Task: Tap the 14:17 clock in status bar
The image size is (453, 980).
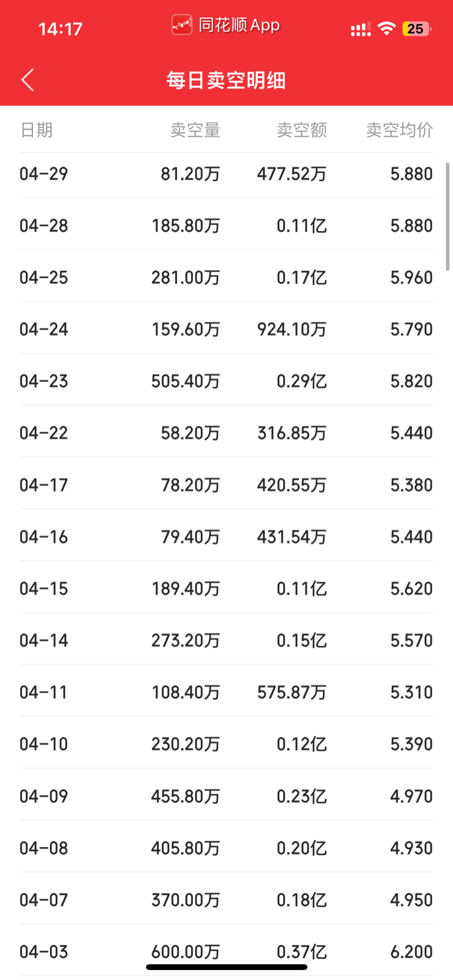Action: click(60, 29)
